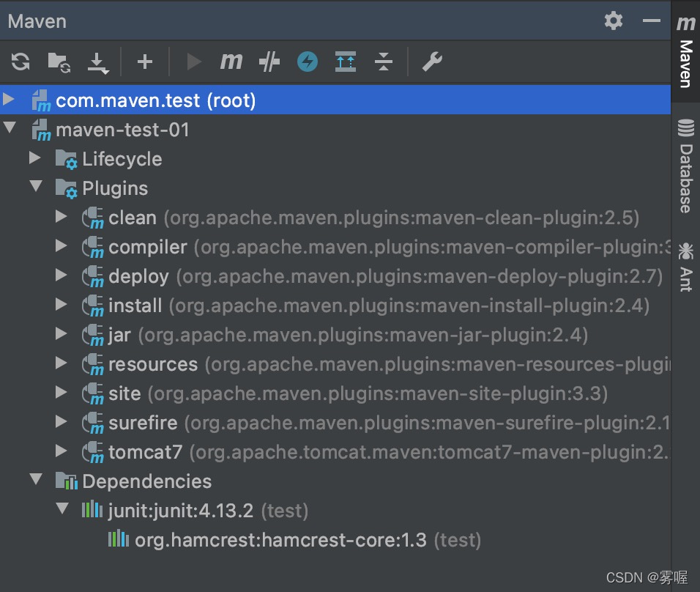Expand the surefire plugin node
Screen dimensions: 700x592
[62, 421]
